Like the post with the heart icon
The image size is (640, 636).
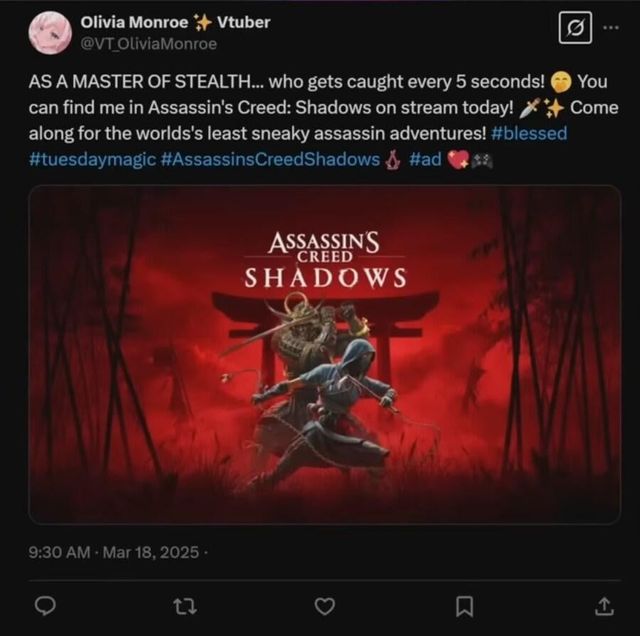(325, 606)
